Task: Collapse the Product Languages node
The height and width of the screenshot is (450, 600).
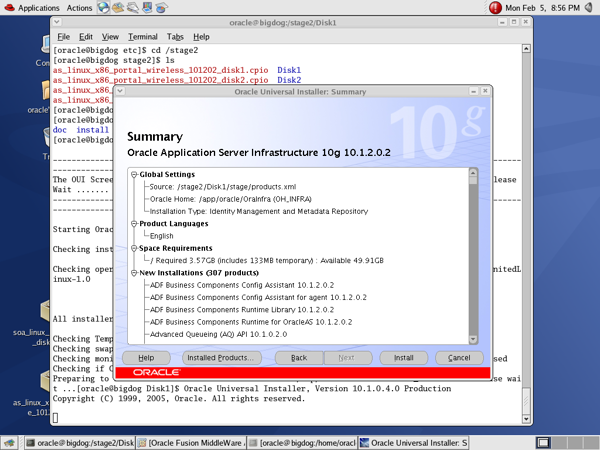Action: [x=134, y=223]
